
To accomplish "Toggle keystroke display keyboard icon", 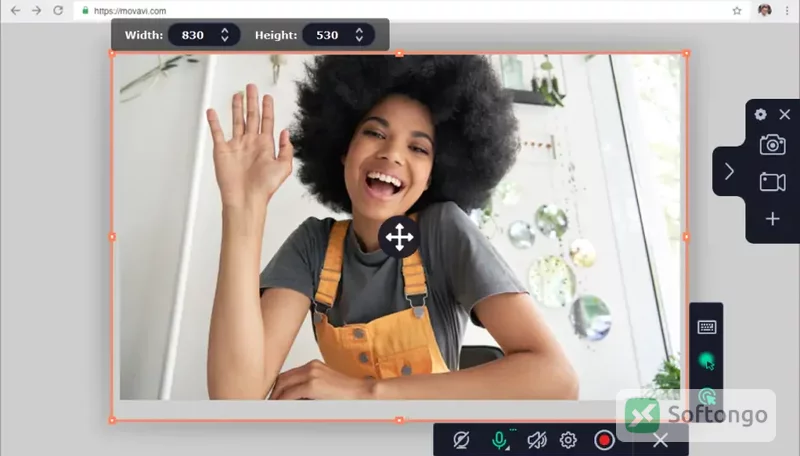I will pos(707,327).
